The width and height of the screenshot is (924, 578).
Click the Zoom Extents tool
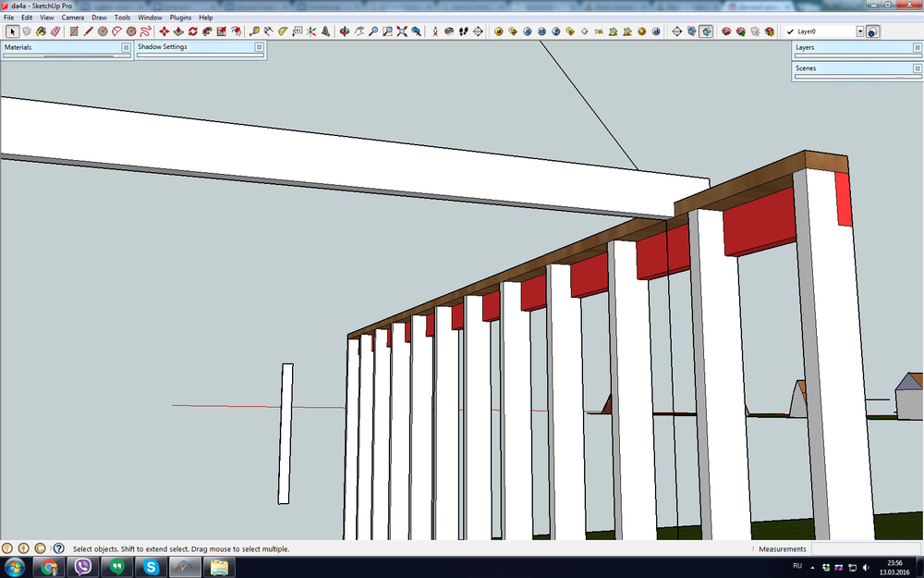pyautogui.click(x=402, y=31)
